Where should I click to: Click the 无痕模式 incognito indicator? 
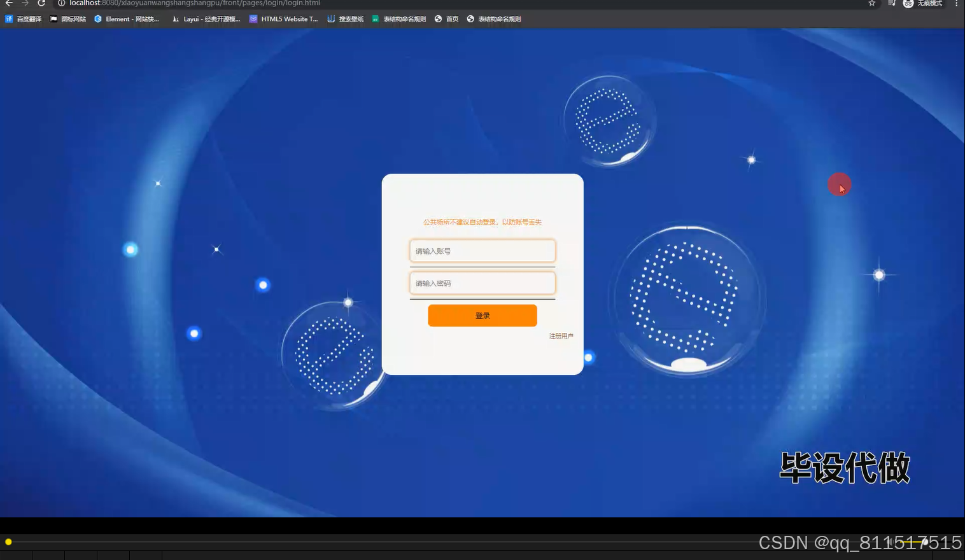[x=923, y=3]
